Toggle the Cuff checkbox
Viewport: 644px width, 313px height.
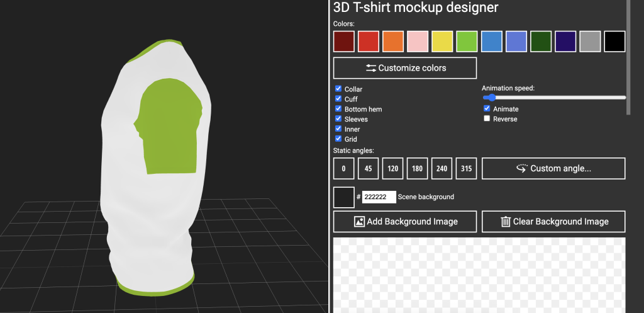click(x=338, y=99)
